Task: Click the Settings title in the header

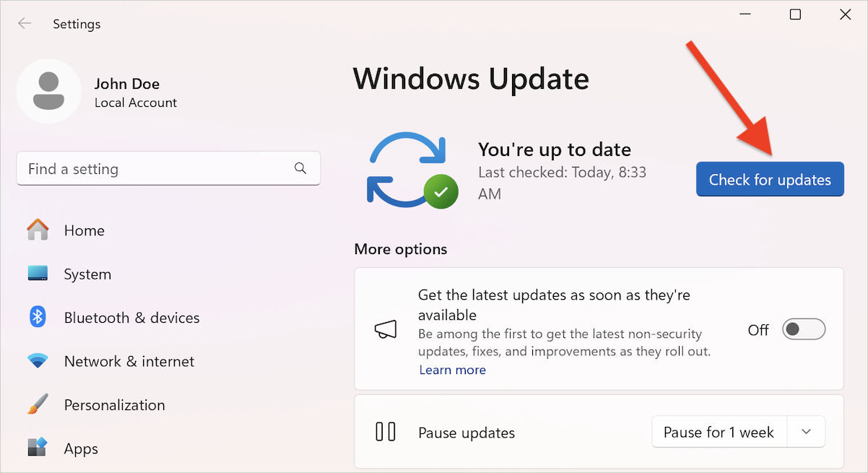Action: [77, 23]
